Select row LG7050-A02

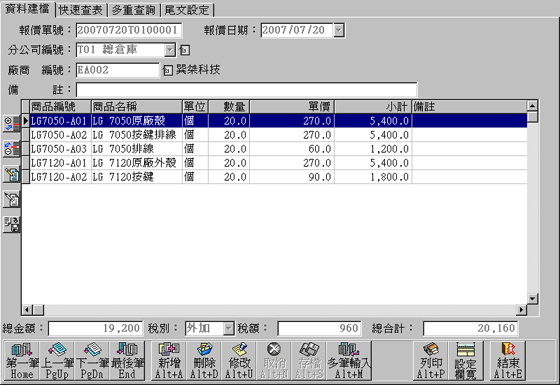coord(274,135)
